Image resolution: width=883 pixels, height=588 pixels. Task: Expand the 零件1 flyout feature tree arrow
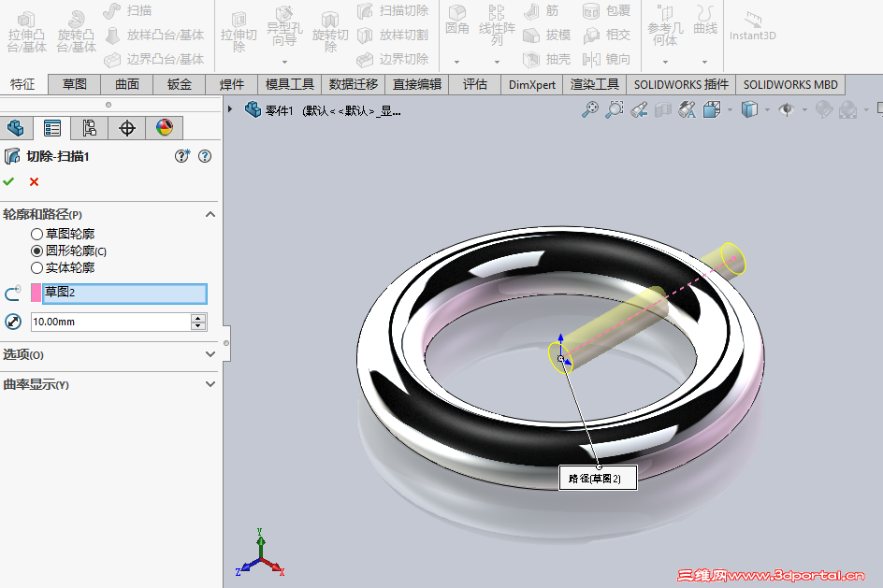[230, 109]
